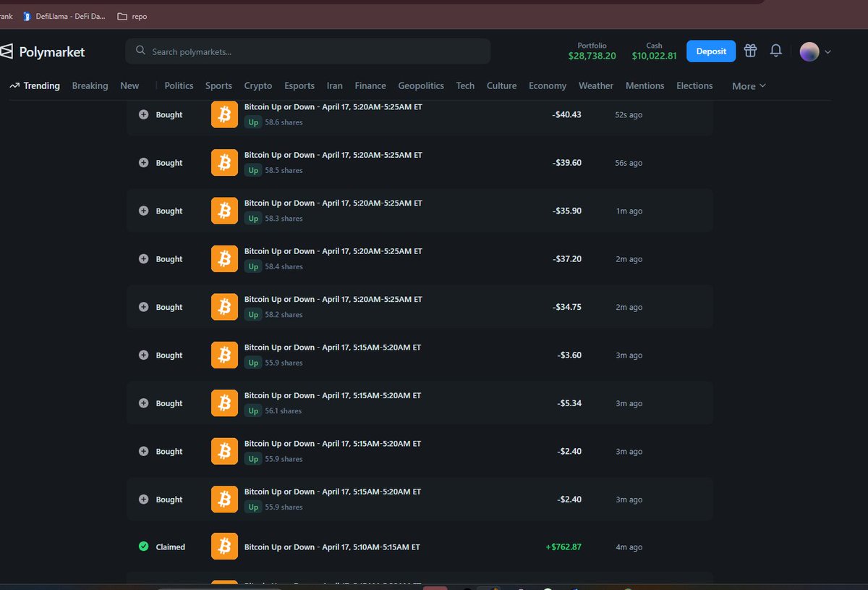Open the Esports category
The image size is (868, 590).
[x=299, y=85]
